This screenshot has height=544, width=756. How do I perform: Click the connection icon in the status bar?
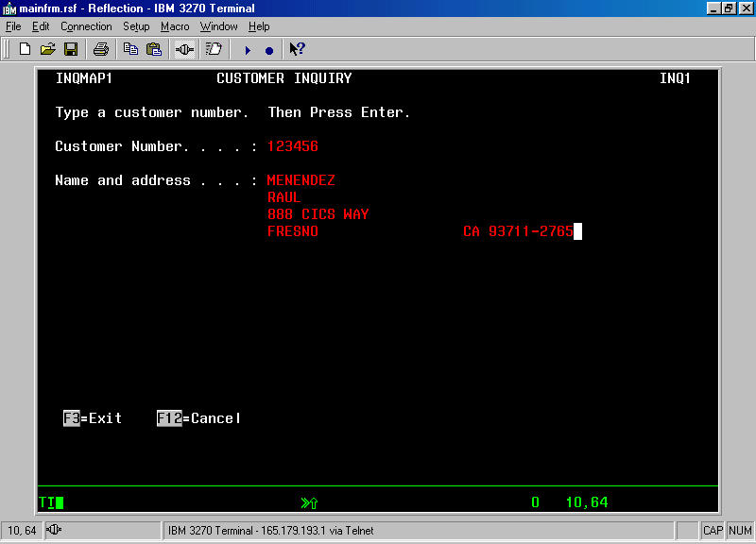click(54, 530)
